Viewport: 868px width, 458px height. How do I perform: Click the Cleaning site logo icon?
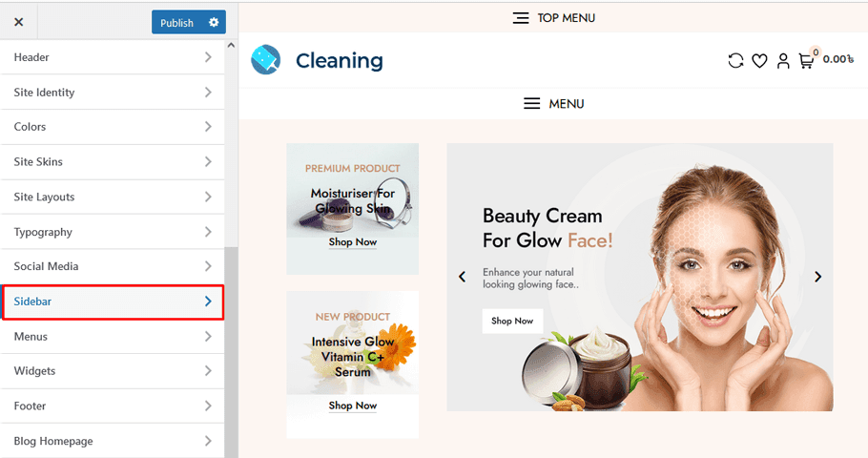pyautogui.click(x=266, y=60)
